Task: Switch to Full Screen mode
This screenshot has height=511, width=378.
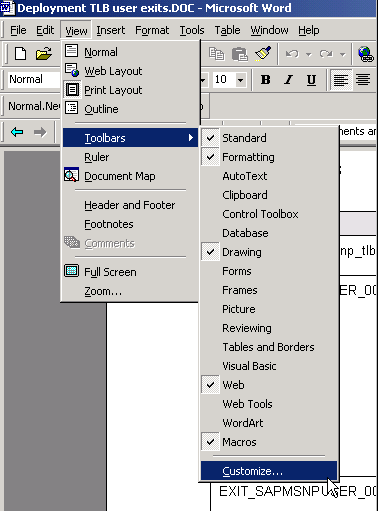Action: [131, 272]
